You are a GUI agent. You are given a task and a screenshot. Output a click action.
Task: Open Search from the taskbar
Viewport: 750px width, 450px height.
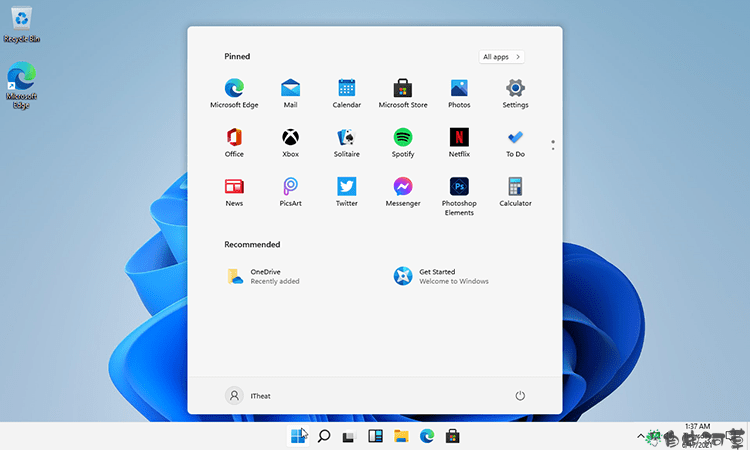pos(324,436)
